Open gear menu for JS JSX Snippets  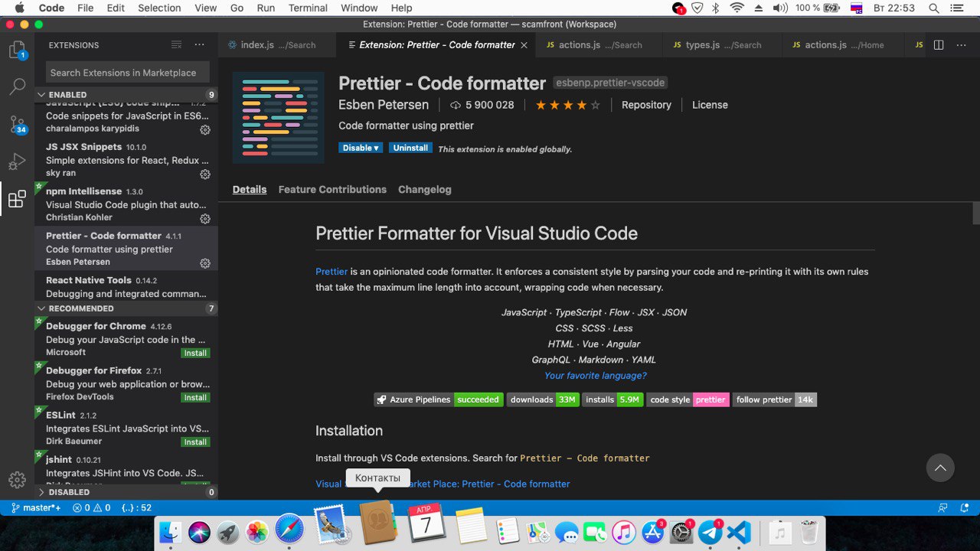point(205,174)
